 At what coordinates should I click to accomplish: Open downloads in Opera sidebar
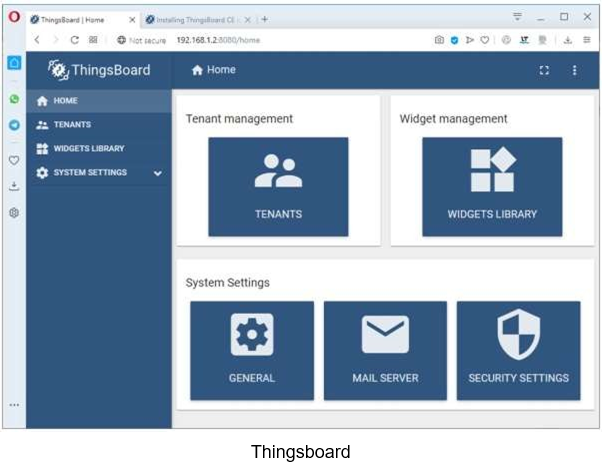coord(14,186)
